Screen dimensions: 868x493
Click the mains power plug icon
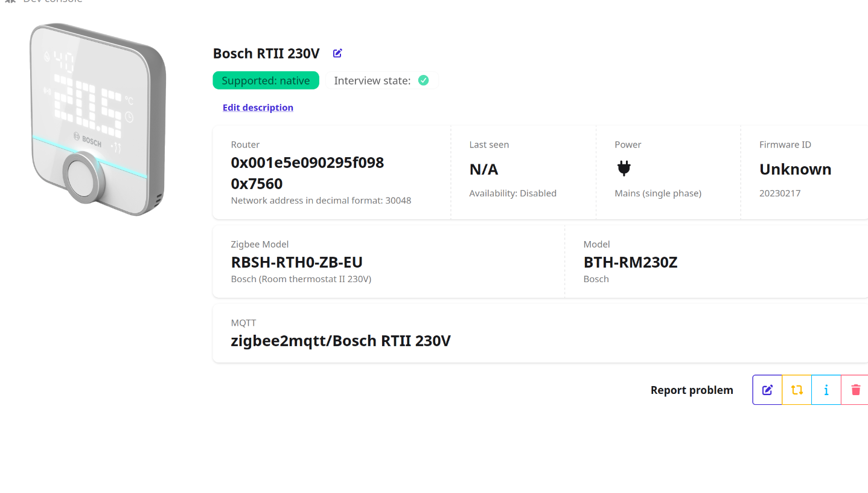point(624,169)
